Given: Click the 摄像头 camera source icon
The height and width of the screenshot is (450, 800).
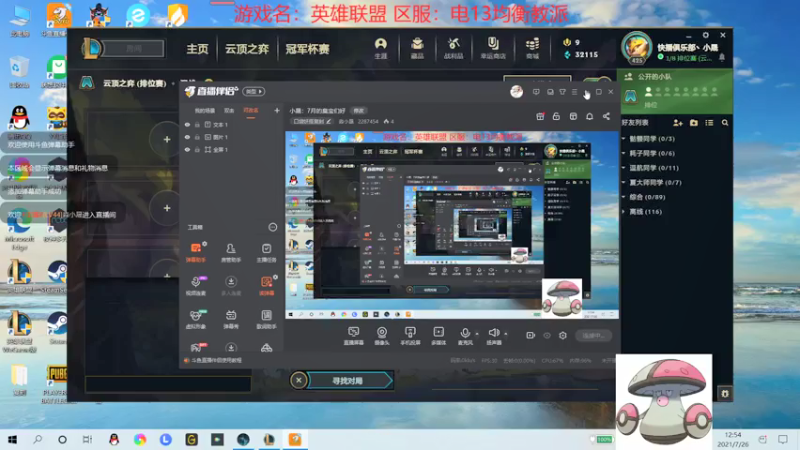Looking at the screenshot, I should coord(382,336).
